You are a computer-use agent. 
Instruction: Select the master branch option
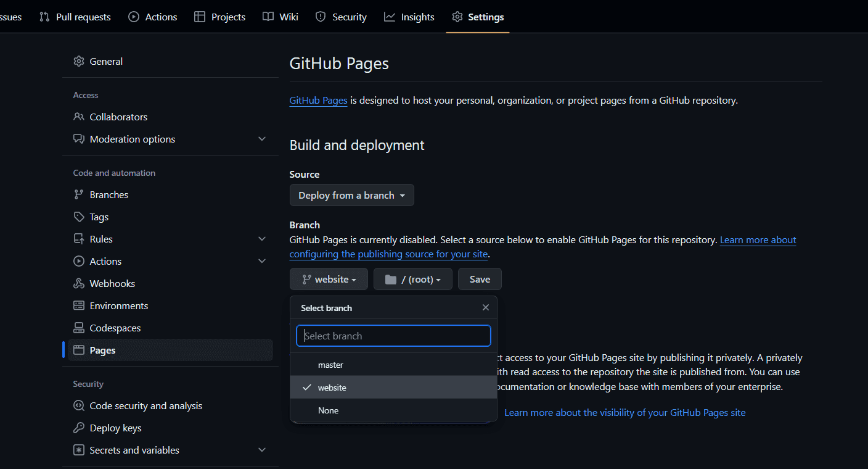330,365
